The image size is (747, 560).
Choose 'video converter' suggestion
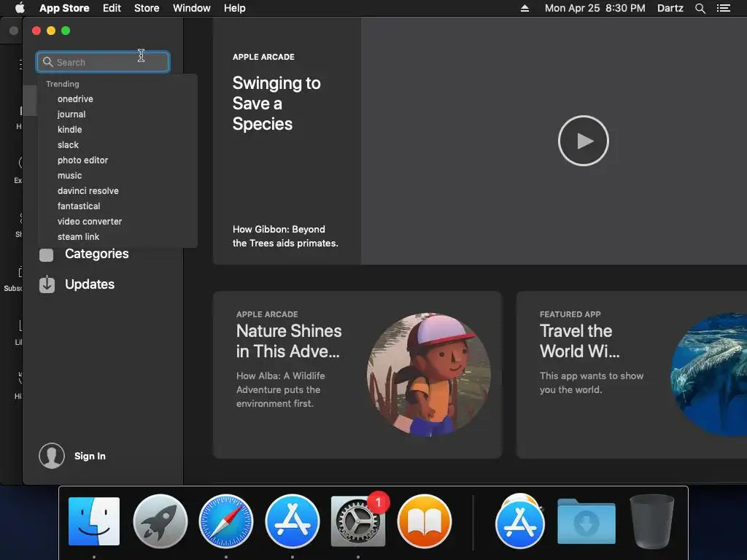pyautogui.click(x=90, y=222)
